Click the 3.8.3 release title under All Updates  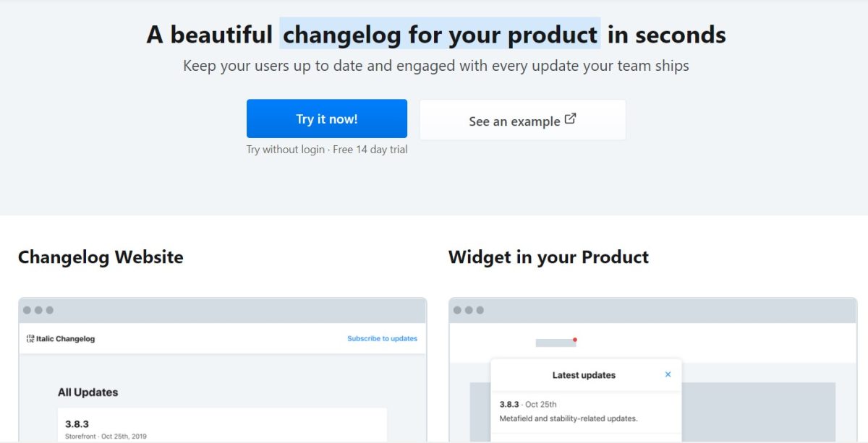[x=76, y=423]
